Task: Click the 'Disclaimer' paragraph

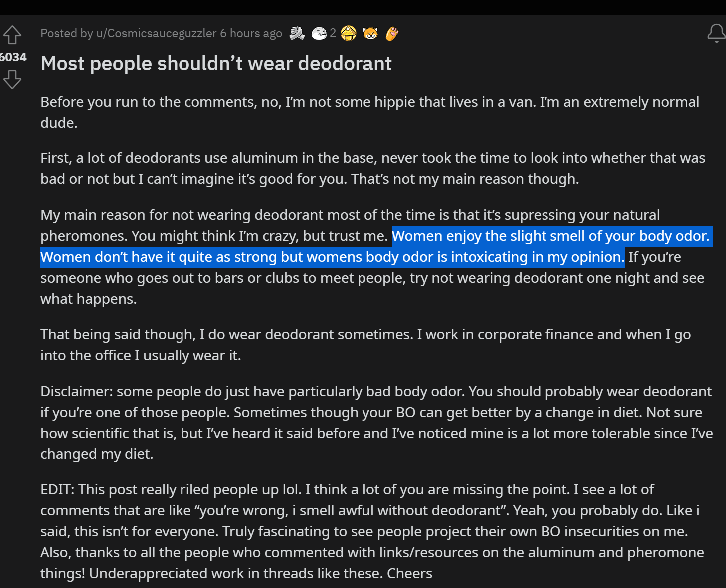Action: coord(376,423)
